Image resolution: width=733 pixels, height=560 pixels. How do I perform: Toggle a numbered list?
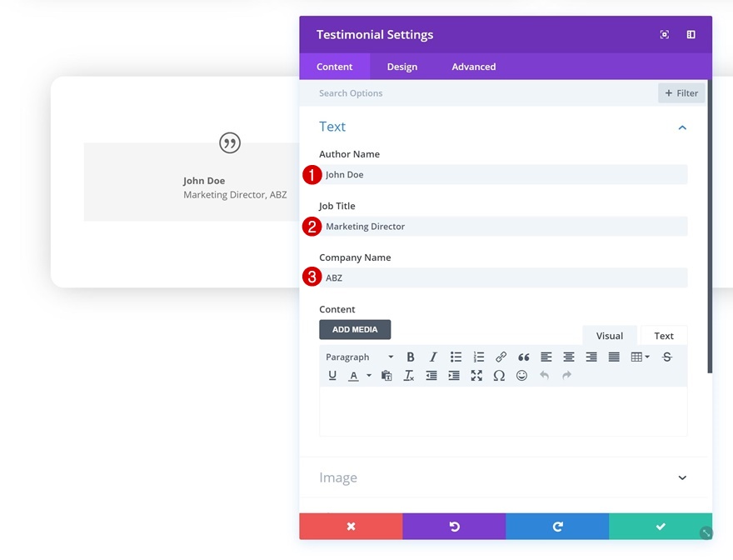[x=478, y=357]
